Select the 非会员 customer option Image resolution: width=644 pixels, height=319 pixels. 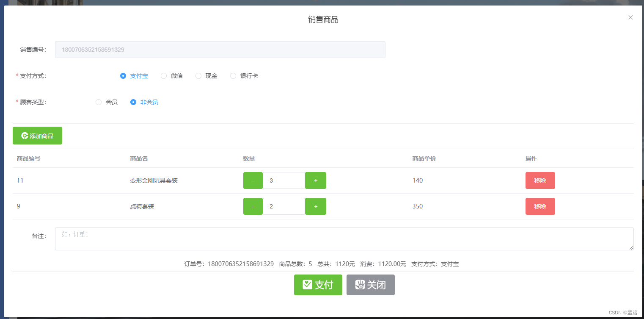pyautogui.click(x=133, y=102)
